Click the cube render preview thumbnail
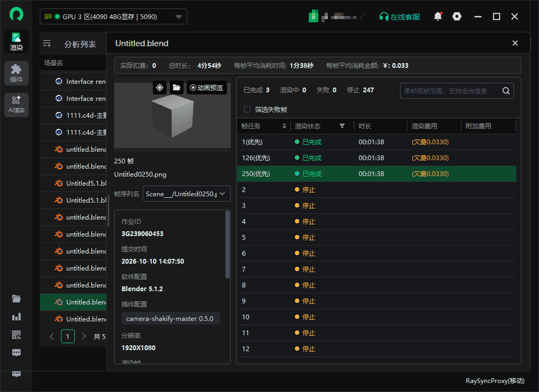The image size is (539, 392). point(172,115)
